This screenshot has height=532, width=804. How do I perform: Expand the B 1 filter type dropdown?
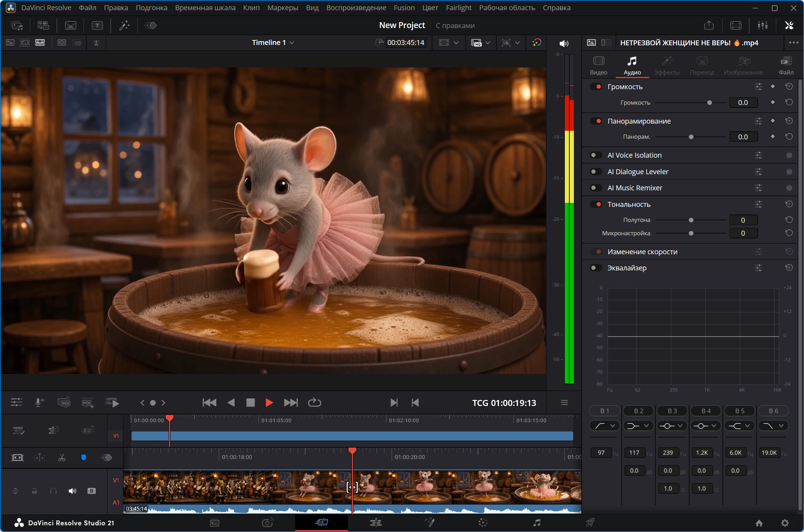tap(604, 426)
